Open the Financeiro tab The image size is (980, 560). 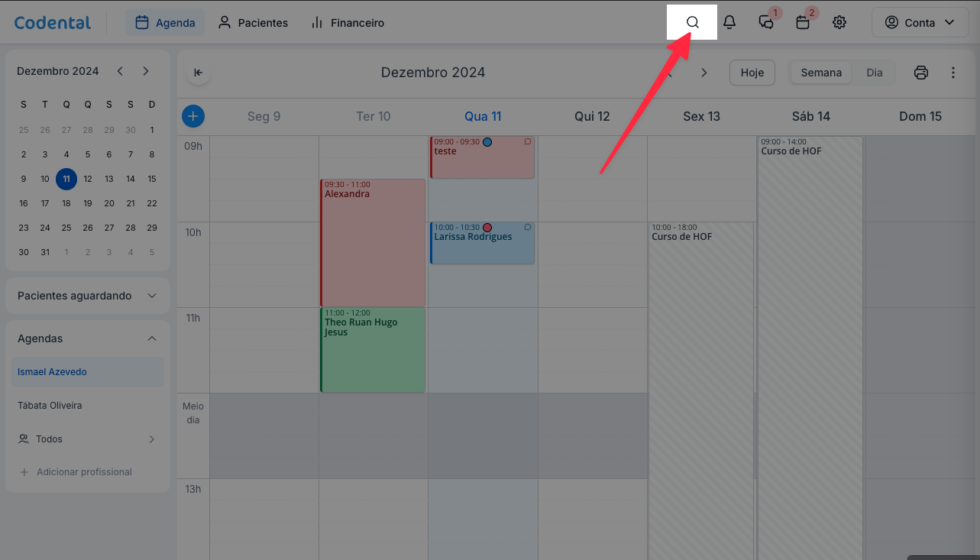[x=348, y=23]
